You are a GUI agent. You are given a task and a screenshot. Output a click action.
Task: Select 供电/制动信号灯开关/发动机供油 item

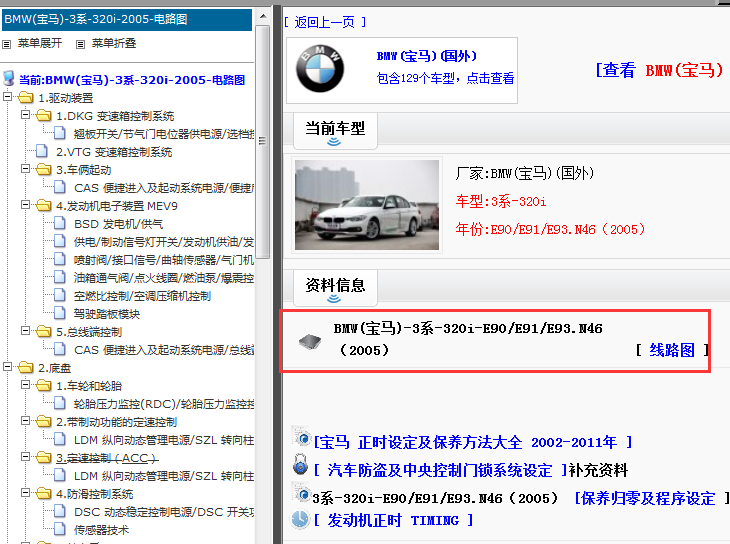pos(164,242)
